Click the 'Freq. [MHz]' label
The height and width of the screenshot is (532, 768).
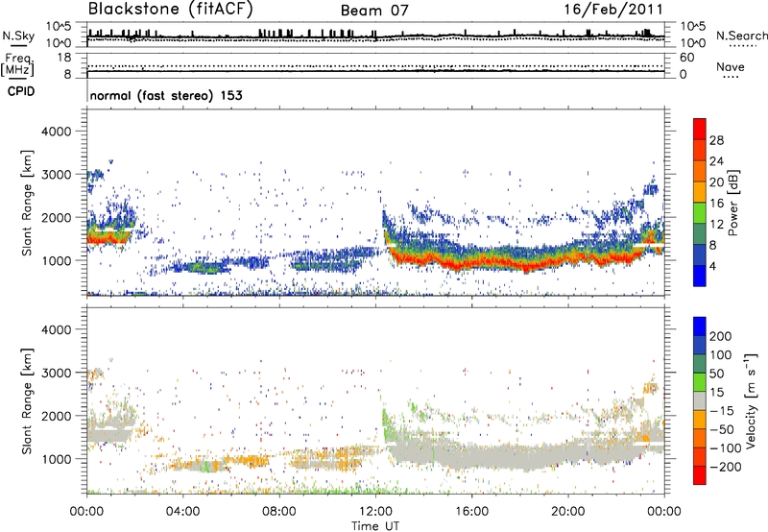(x=17, y=65)
